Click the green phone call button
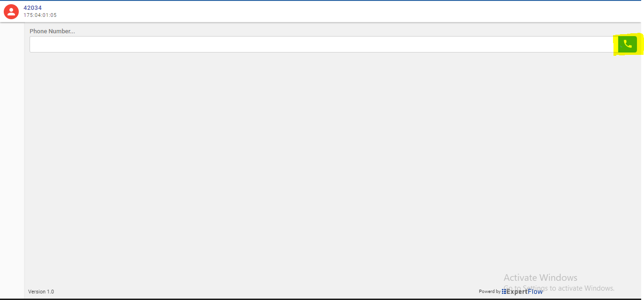 click(x=628, y=44)
